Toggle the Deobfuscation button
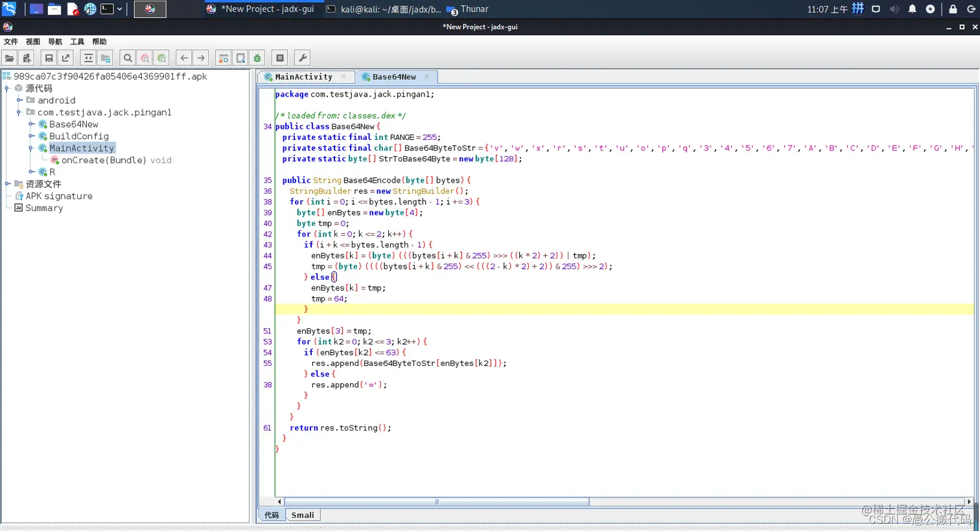 (224, 58)
